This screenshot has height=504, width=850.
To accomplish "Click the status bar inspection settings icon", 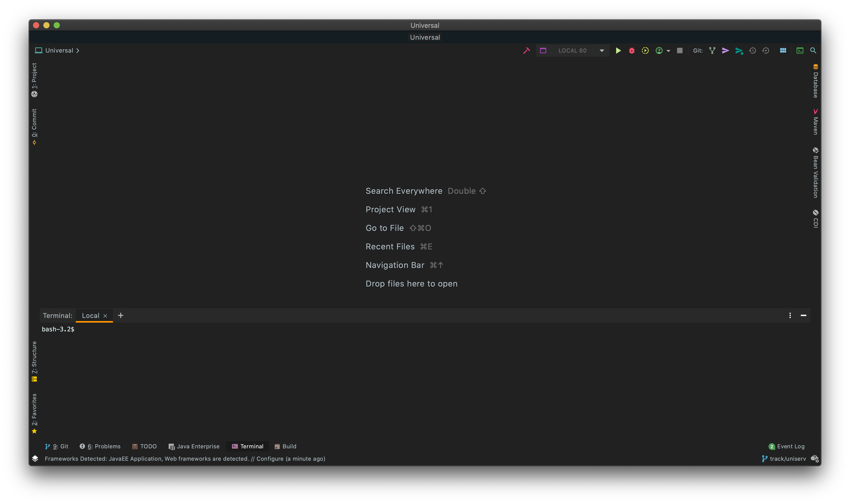I will click(815, 458).
